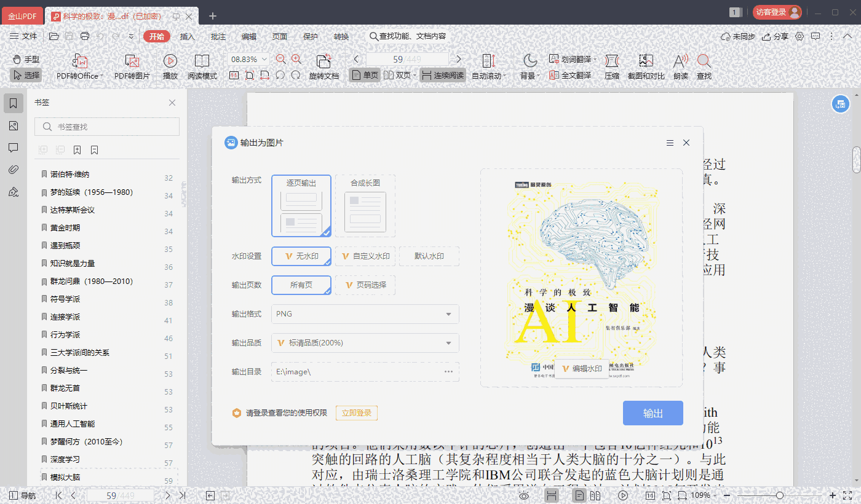861x504 pixels.
Task: Click the blue 输出 button
Action: (x=653, y=413)
